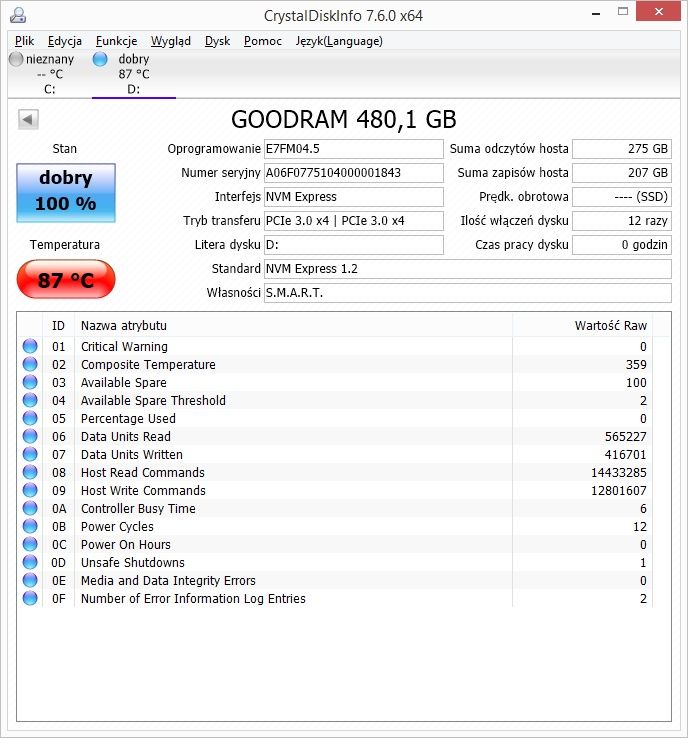Viewport: 688px width, 738px height.
Task: Open the Język(Language) menu
Action: pos(339,41)
